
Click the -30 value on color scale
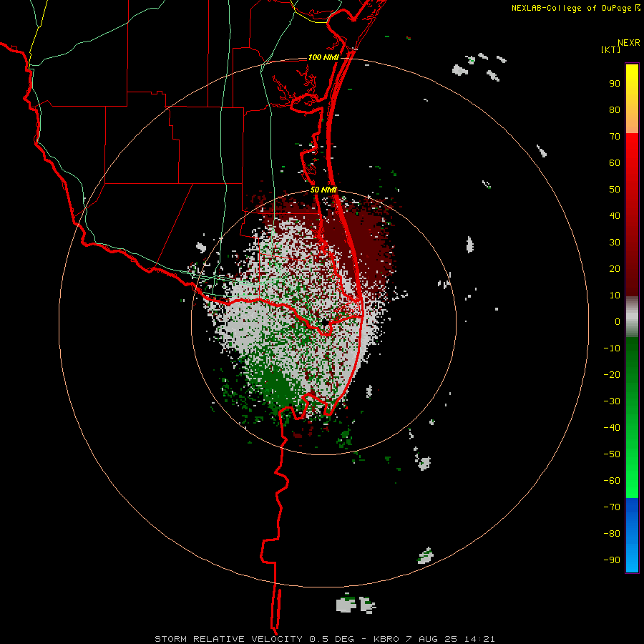coord(612,401)
